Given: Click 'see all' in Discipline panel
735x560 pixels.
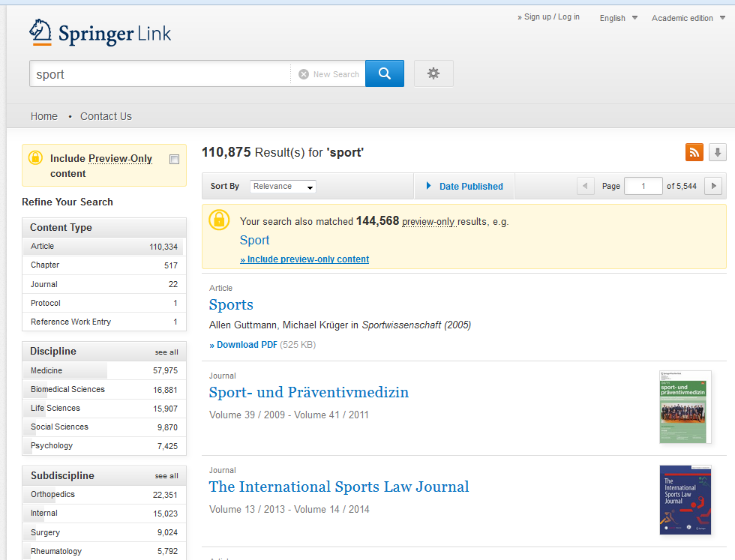Looking at the screenshot, I should click(166, 352).
